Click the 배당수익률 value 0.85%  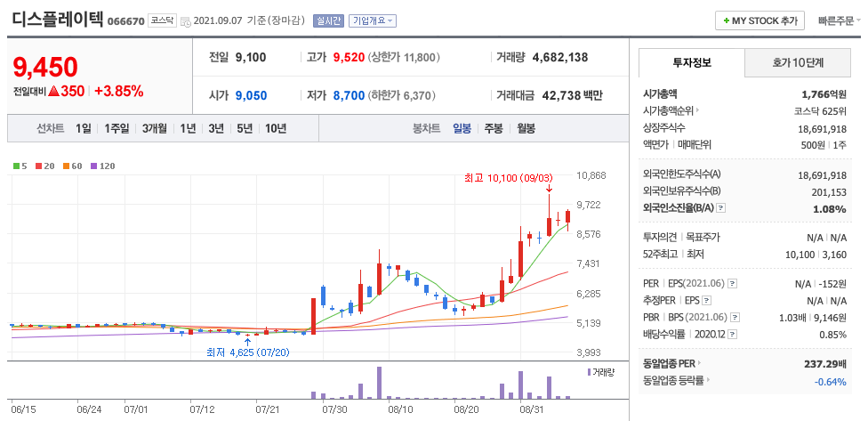click(833, 335)
